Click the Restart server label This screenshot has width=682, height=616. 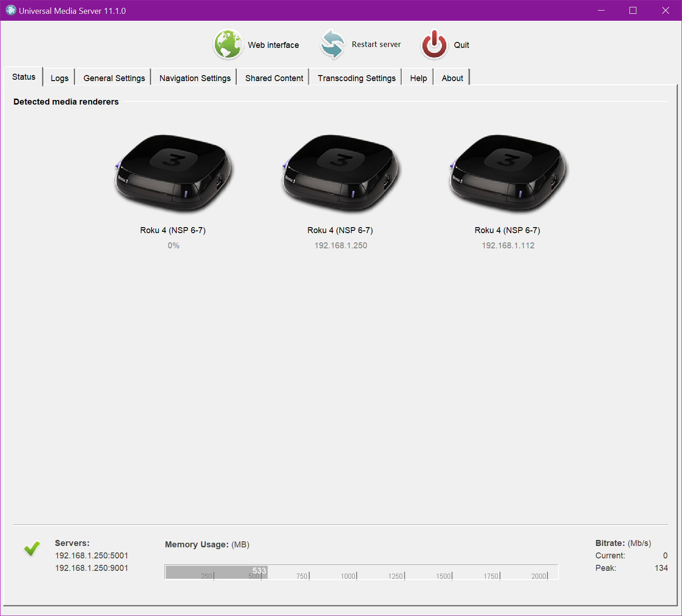click(x=376, y=45)
